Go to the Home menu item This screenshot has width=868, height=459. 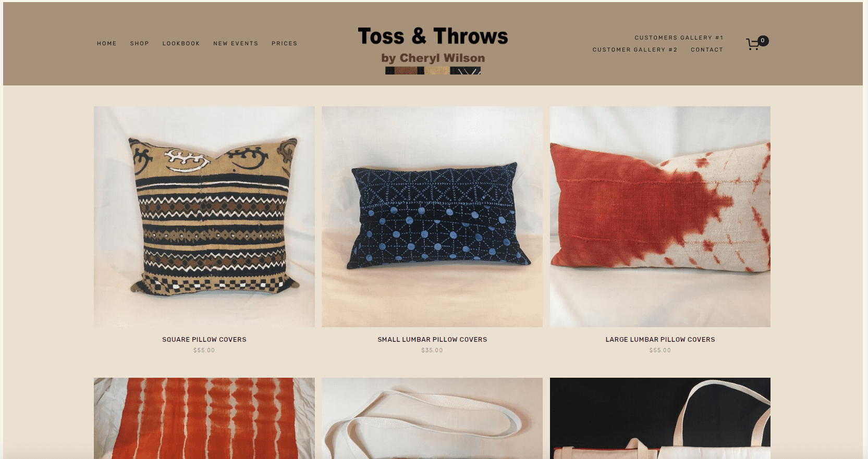(107, 44)
